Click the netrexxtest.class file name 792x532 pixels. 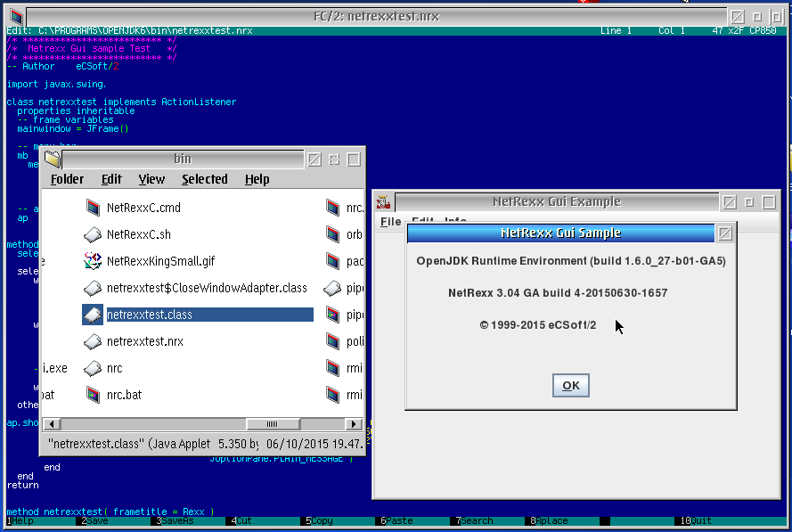coord(150,315)
